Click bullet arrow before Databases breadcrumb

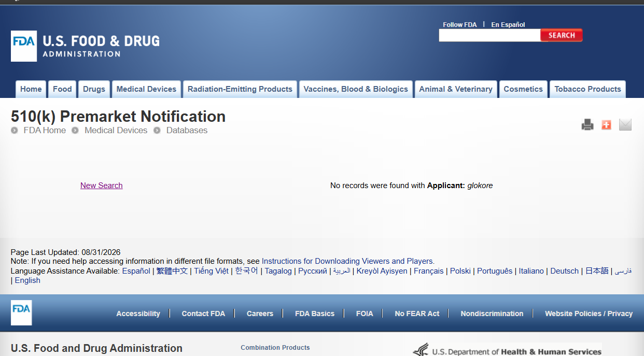(x=157, y=131)
